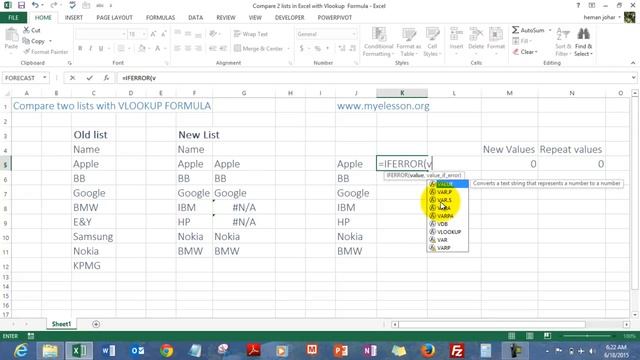The image size is (640, 360).
Task: Add a new sheet with plus icon
Action: tap(96, 324)
